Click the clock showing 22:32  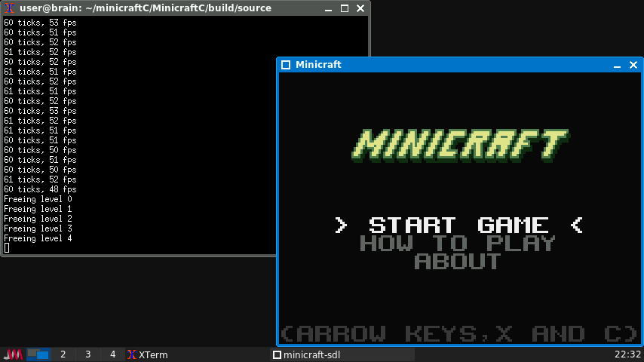(x=627, y=354)
